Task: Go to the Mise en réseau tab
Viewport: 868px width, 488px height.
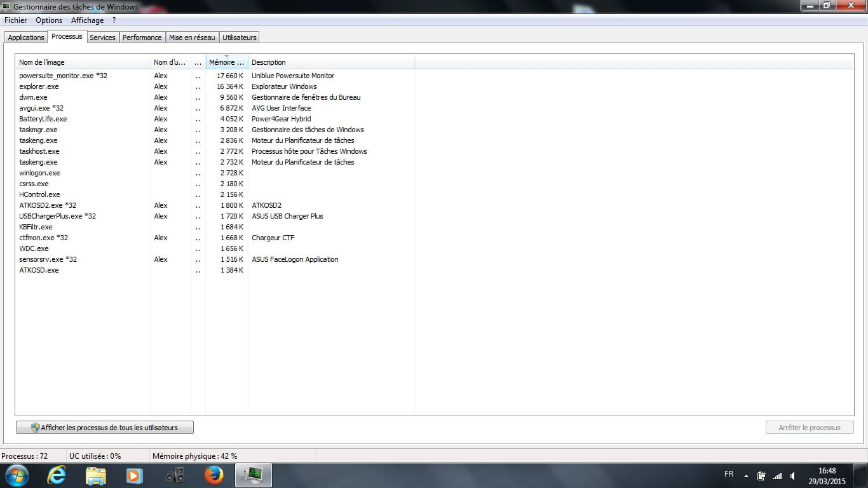Action: click(x=192, y=37)
